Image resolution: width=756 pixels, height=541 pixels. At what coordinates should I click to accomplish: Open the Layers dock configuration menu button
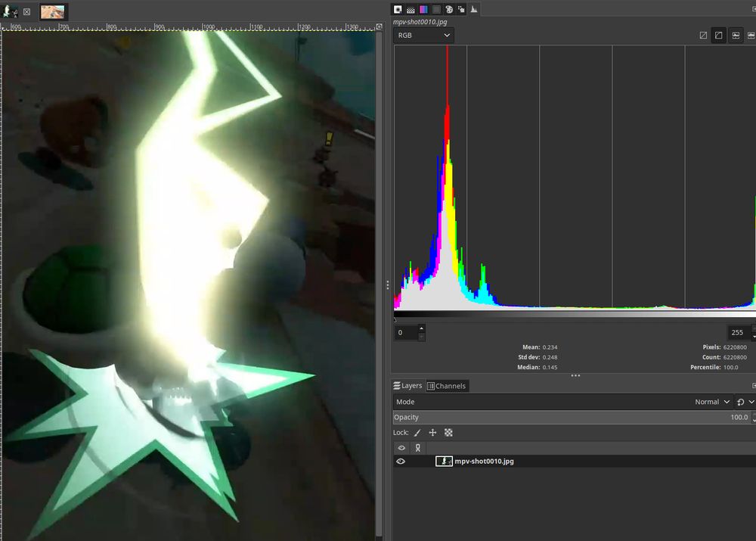point(754,386)
